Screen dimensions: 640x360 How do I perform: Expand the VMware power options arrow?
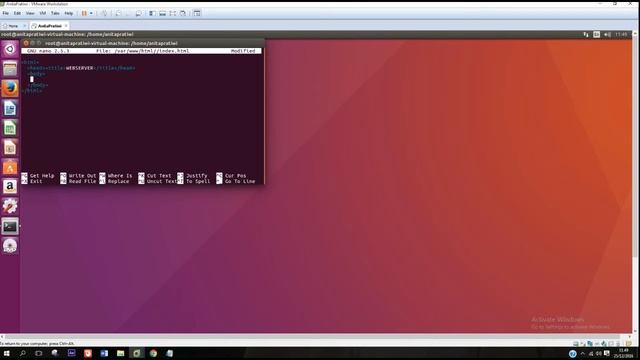[91, 13]
